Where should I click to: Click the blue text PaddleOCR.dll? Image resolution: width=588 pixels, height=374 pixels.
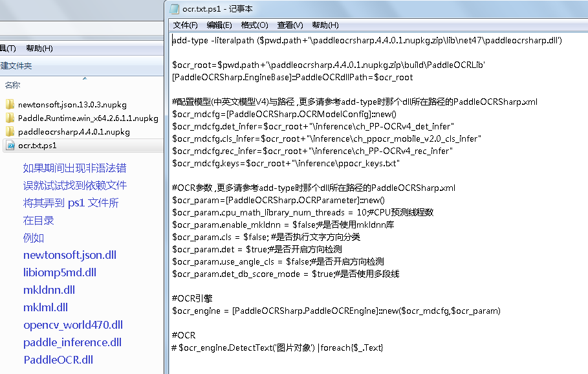58,360
